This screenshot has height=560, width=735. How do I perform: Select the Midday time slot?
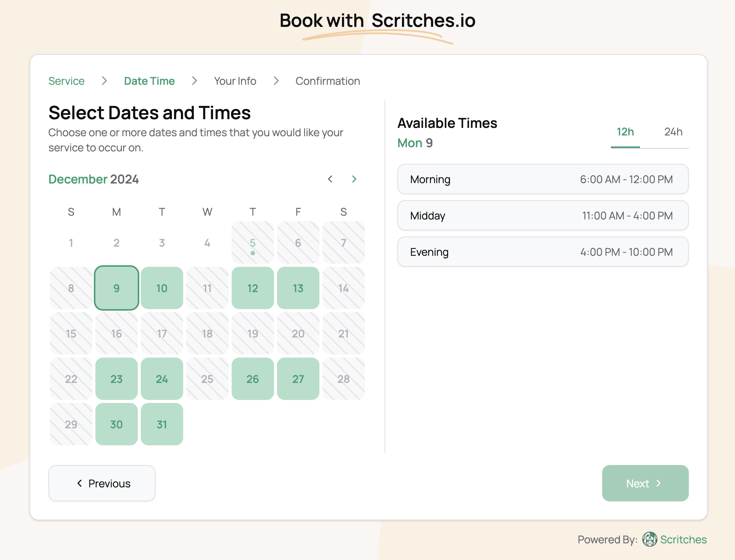pos(543,215)
